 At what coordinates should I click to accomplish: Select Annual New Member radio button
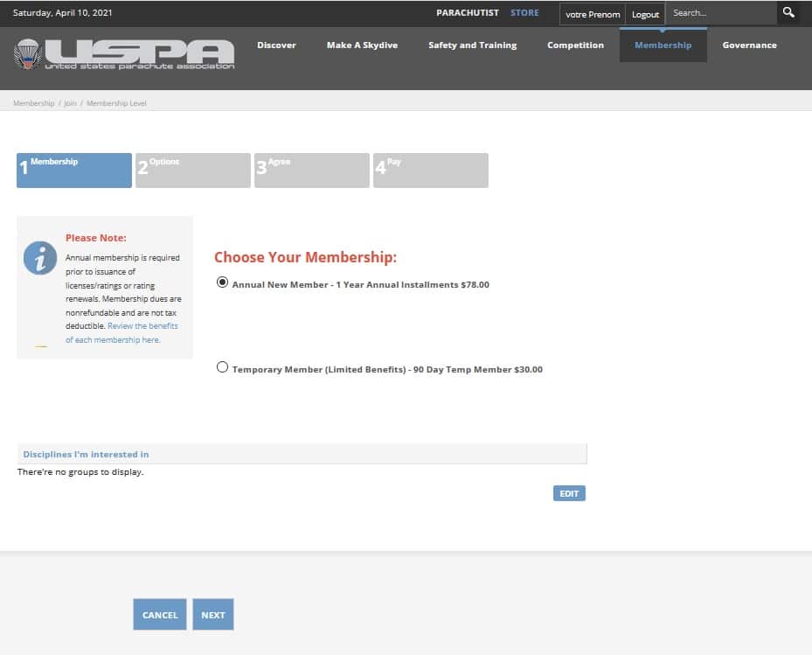tap(222, 282)
